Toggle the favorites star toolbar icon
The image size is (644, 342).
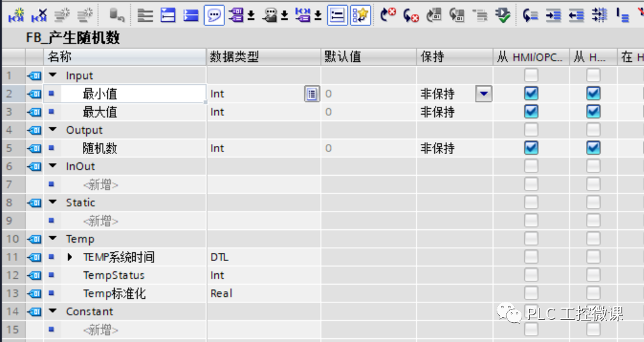point(360,15)
